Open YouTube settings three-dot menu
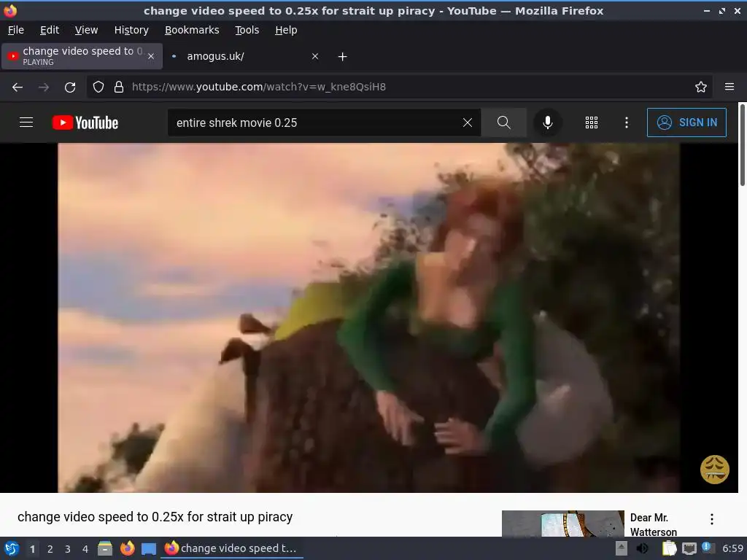This screenshot has width=747, height=560. click(x=627, y=122)
